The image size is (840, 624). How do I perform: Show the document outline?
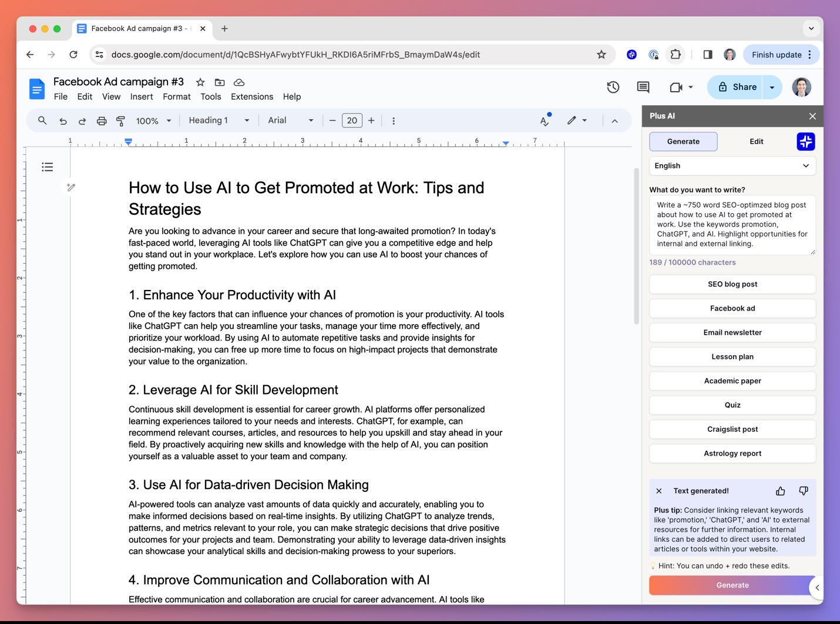click(47, 167)
